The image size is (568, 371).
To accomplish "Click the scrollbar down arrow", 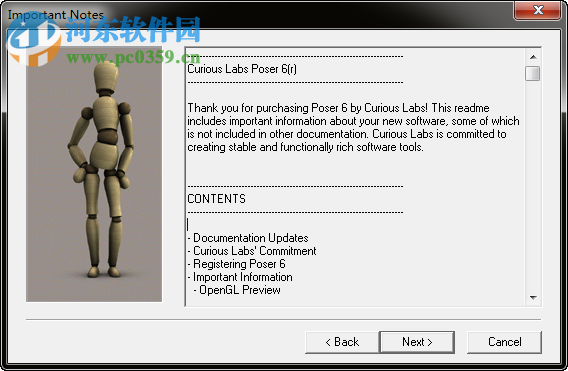I will [533, 297].
